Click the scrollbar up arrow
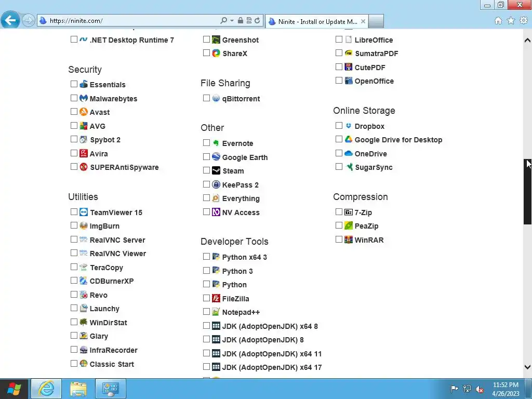Screen dimensions: 532x399 pos(527,40)
